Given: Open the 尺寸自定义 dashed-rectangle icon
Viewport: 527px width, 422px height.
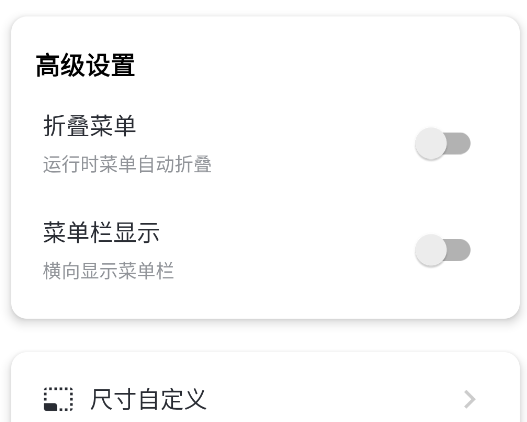Looking at the screenshot, I should (58, 399).
